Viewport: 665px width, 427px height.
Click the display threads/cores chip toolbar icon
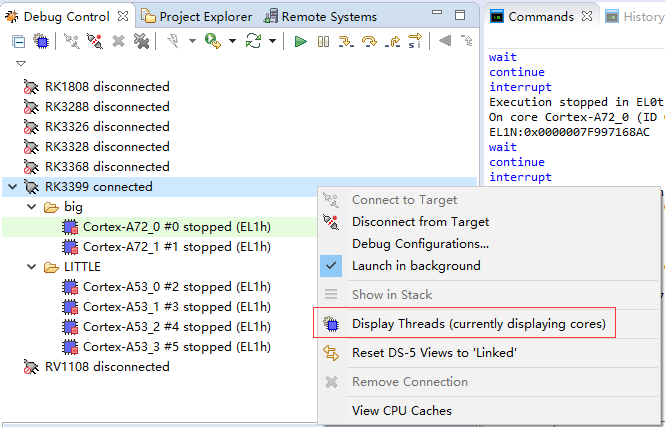[x=42, y=42]
